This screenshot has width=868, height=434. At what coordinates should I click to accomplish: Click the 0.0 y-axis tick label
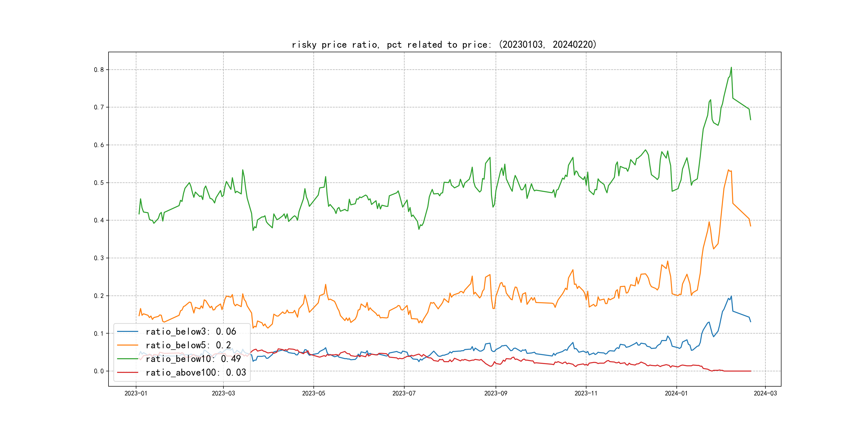coord(99,371)
